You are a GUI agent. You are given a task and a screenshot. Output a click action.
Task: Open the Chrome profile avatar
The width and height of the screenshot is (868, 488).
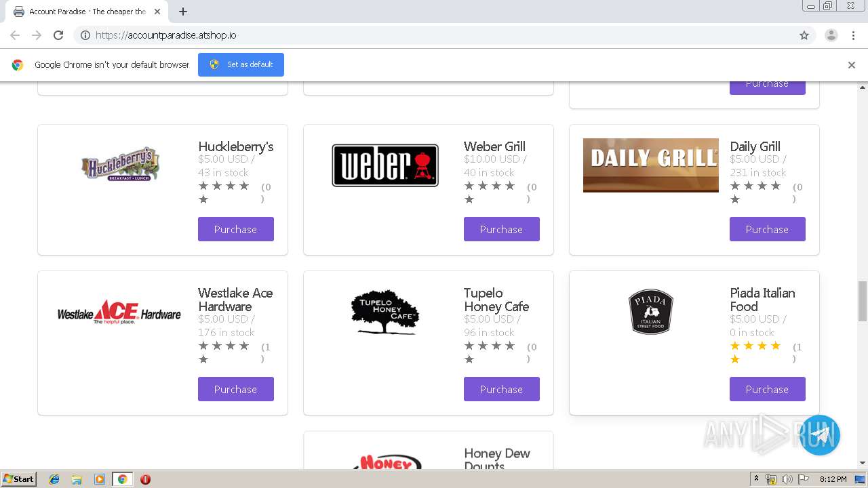[831, 35]
